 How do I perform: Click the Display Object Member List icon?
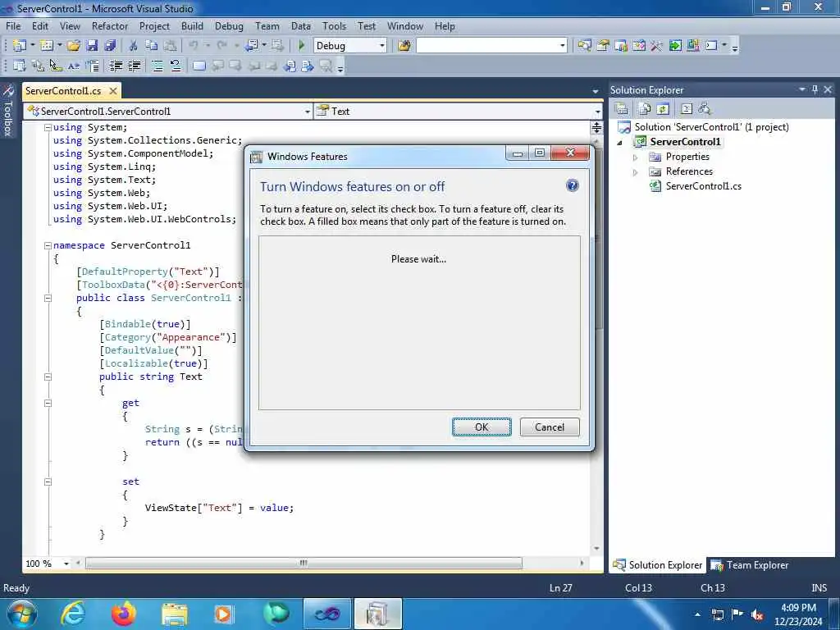point(20,66)
